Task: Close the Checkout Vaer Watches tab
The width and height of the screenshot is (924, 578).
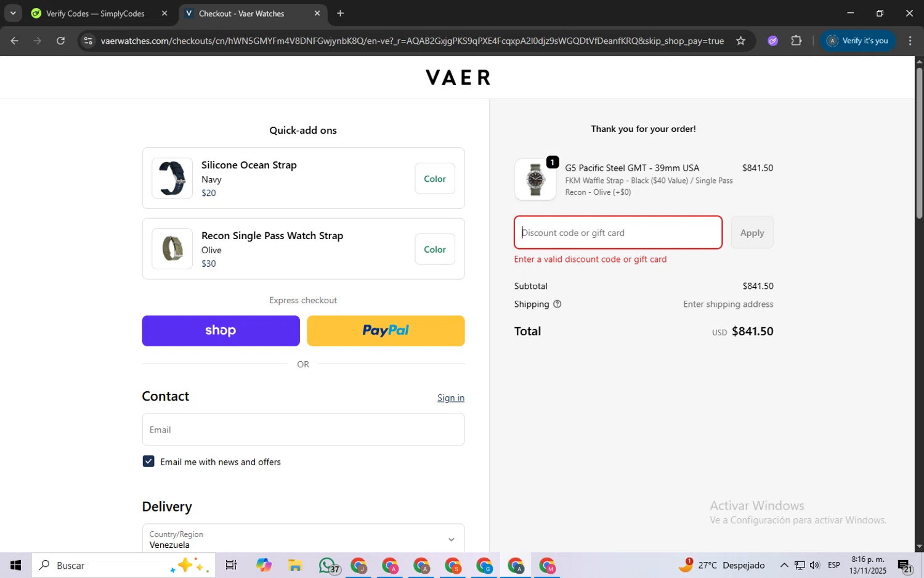Action: point(317,13)
